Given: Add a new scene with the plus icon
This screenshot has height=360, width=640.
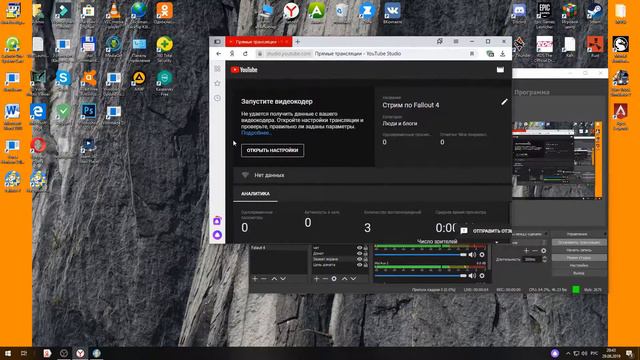Looking at the screenshot, I should [x=255, y=279].
